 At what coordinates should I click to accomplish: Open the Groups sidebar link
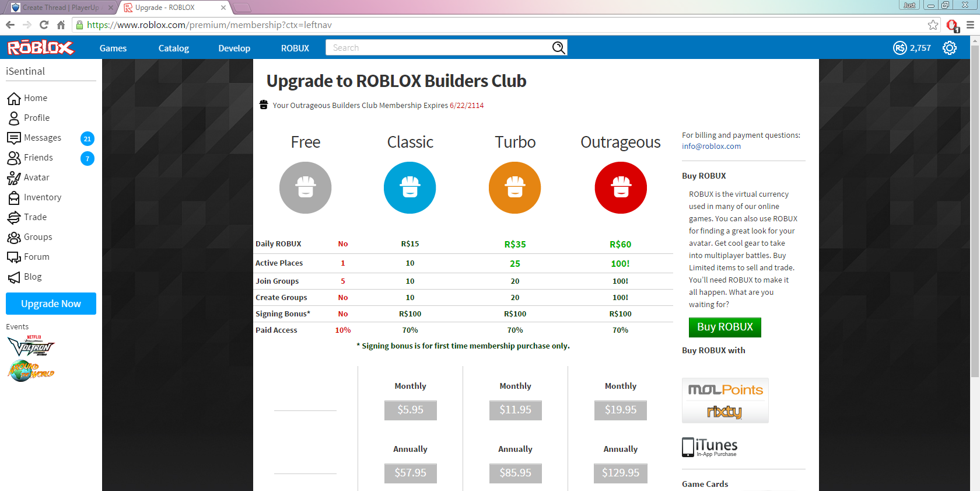point(38,237)
